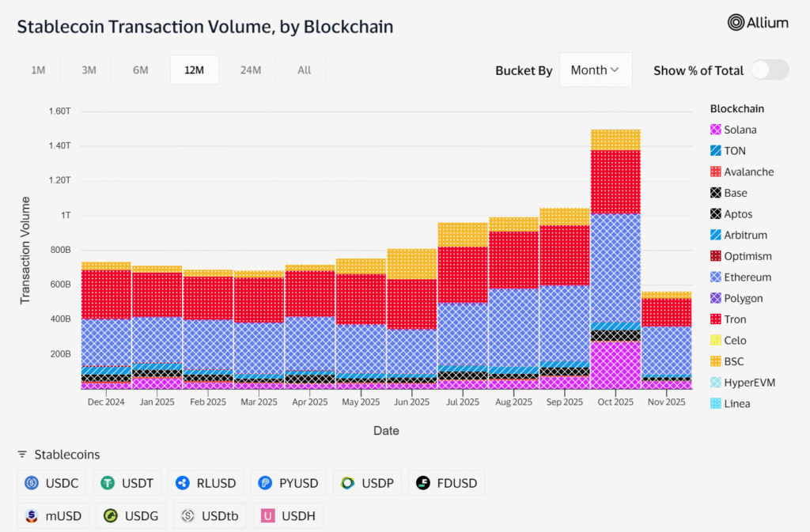Click the PYUSD token icon
Image resolution: width=810 pixels, height=532 pixels.
[265, 482]
